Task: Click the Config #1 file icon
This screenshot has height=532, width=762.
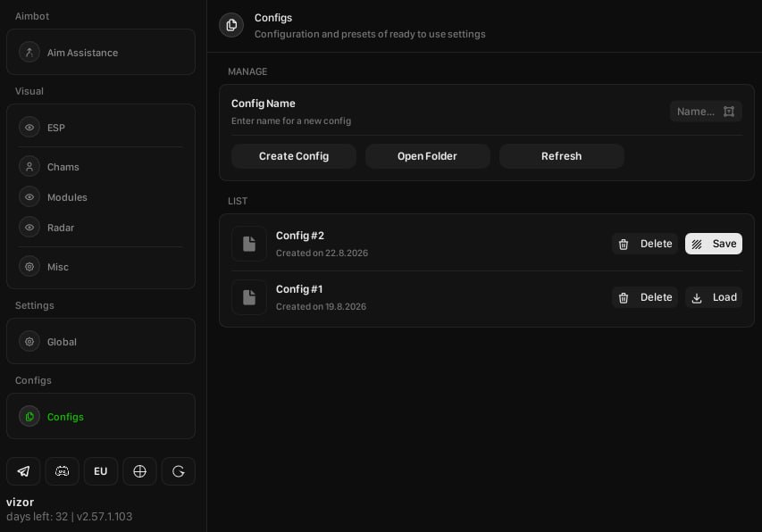Action: pos(249,297)
